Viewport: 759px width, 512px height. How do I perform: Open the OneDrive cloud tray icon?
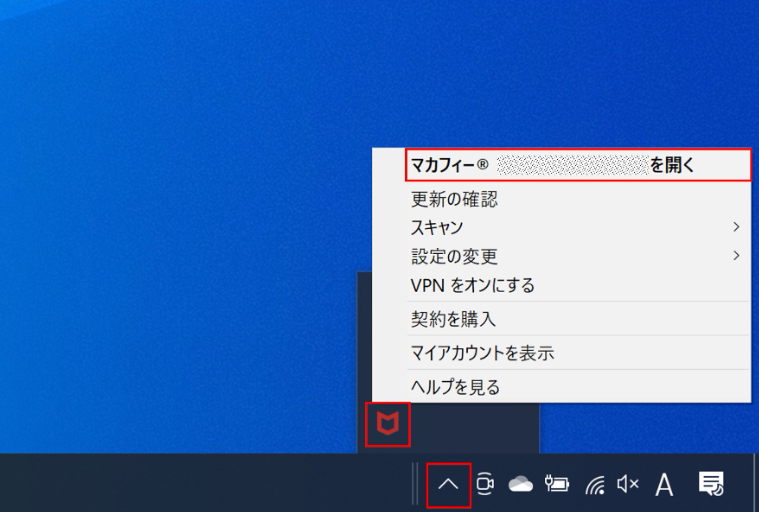[520, 484]
